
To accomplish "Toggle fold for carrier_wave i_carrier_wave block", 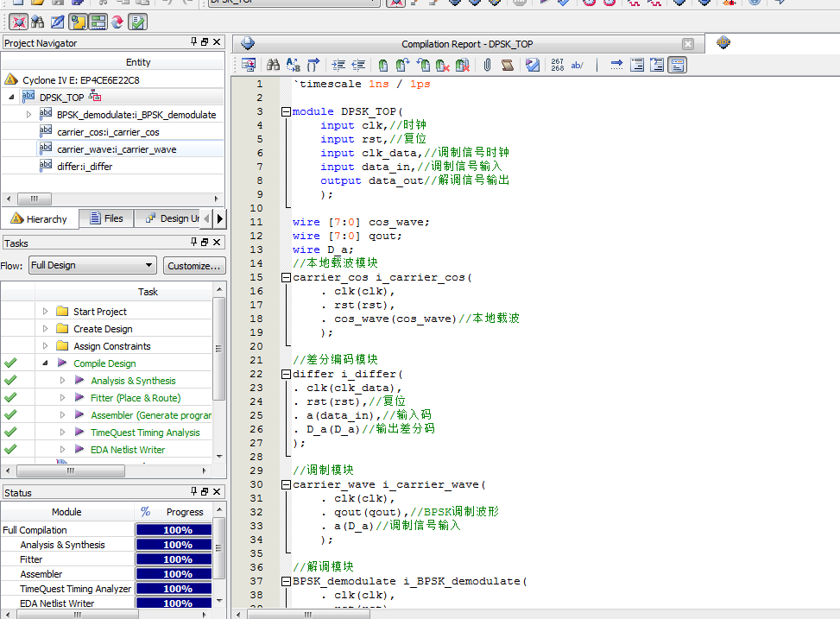I will point(286,484).
